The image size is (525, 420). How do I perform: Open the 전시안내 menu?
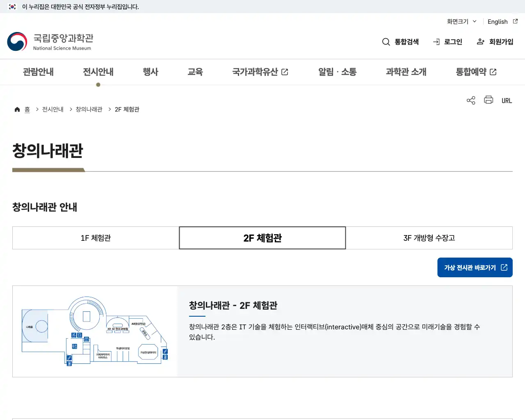[98, 72]
